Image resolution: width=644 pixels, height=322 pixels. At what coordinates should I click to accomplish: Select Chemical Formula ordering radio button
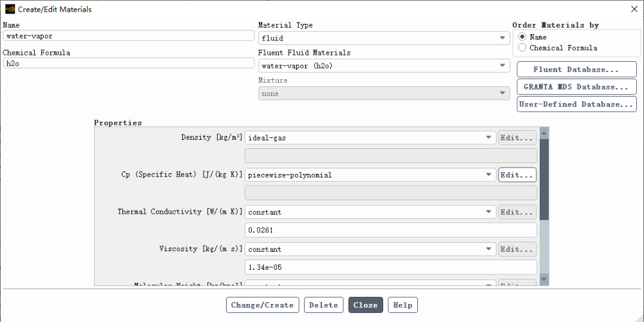pyautogui.click(x=522, y=48)
